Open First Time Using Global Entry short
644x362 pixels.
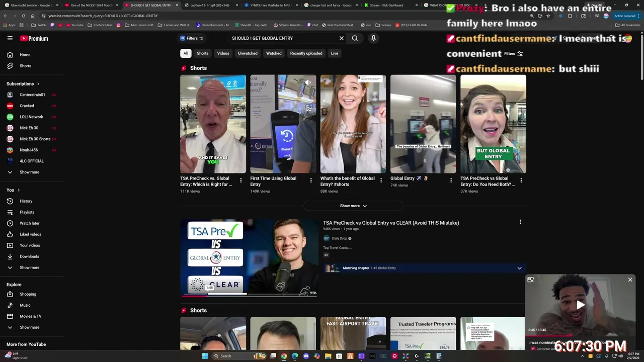(283, 124)
